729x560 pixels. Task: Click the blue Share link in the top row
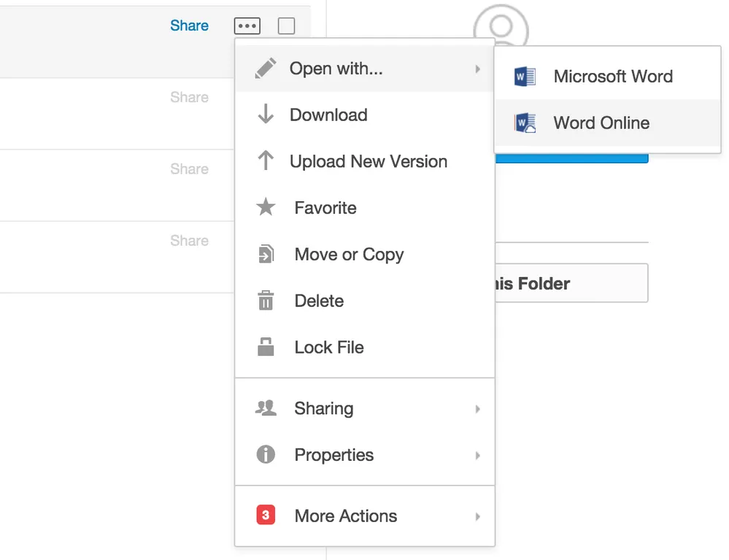[189, 26]
